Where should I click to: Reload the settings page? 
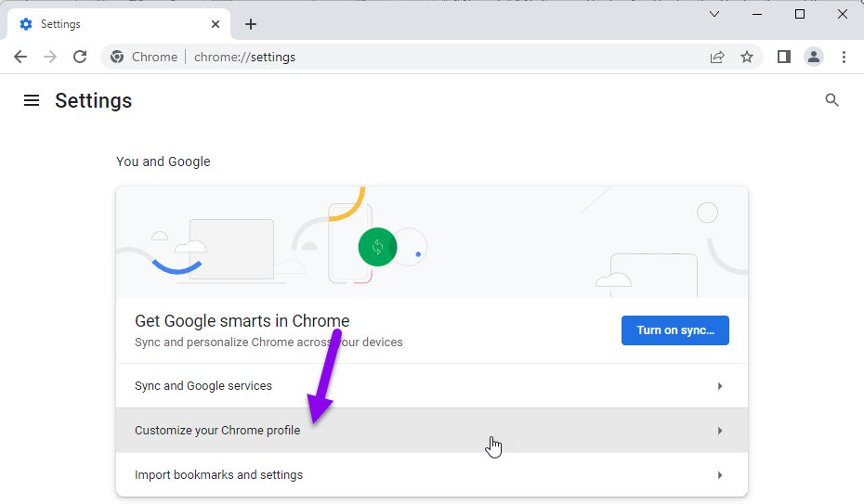click(80, 57)
